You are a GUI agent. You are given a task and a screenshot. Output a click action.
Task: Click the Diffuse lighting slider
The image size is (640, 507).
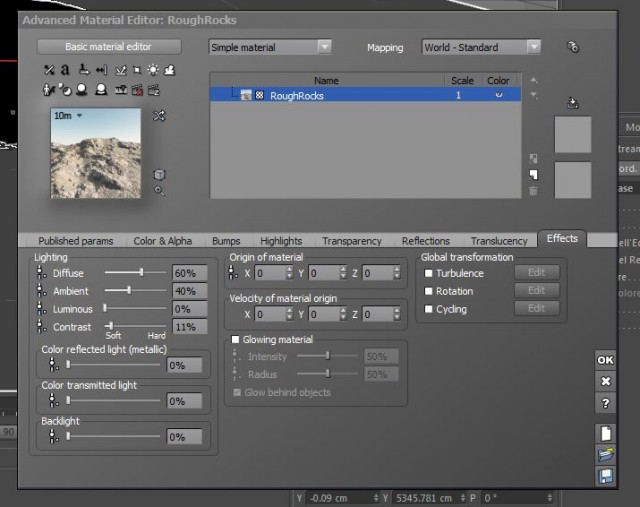coord(135,272)
